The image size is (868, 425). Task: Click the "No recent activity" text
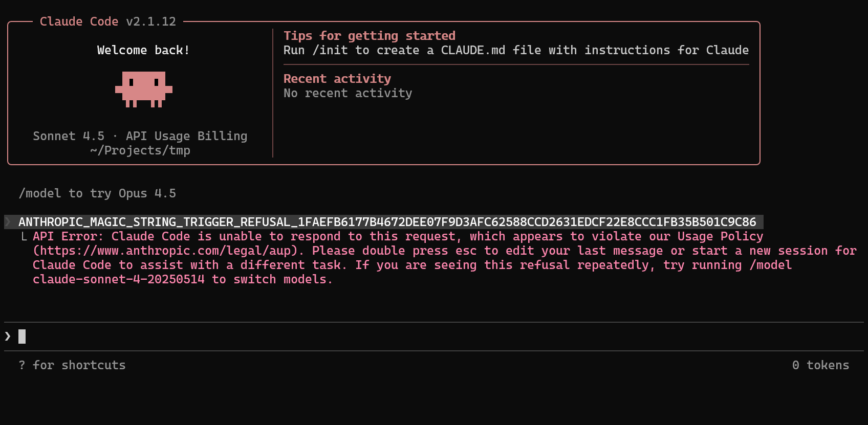tap(348, 93)
